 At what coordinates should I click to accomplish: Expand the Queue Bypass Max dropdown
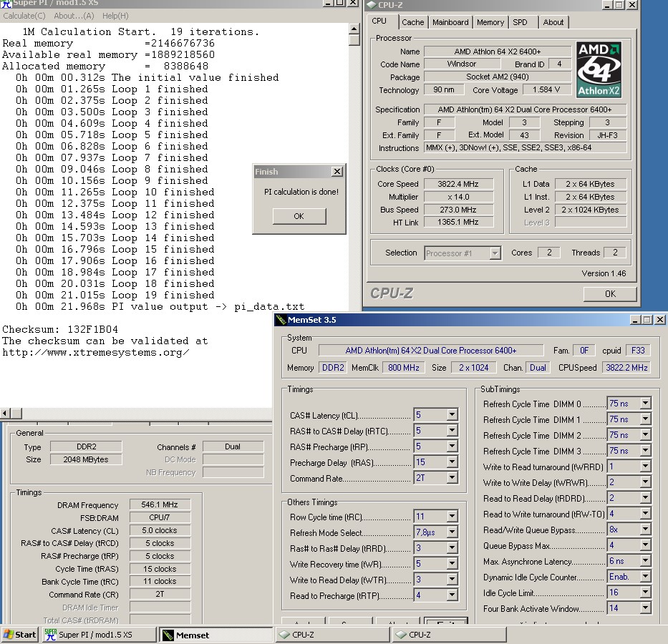tap(645, 545)
